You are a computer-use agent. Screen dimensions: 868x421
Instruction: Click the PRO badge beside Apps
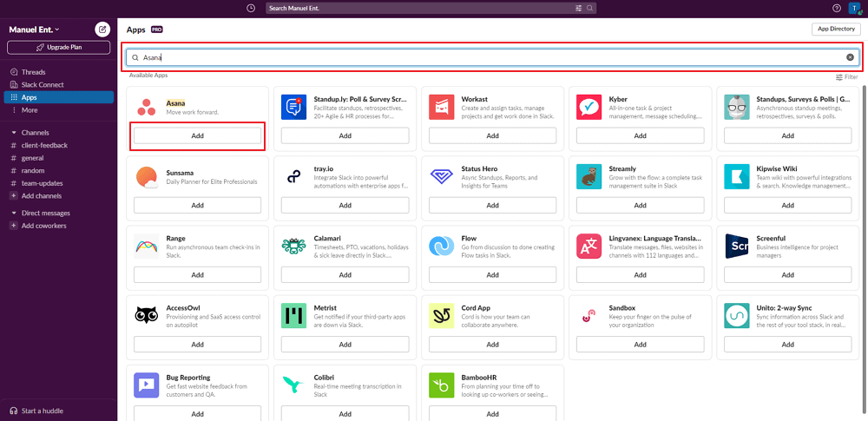coord(156,30)
